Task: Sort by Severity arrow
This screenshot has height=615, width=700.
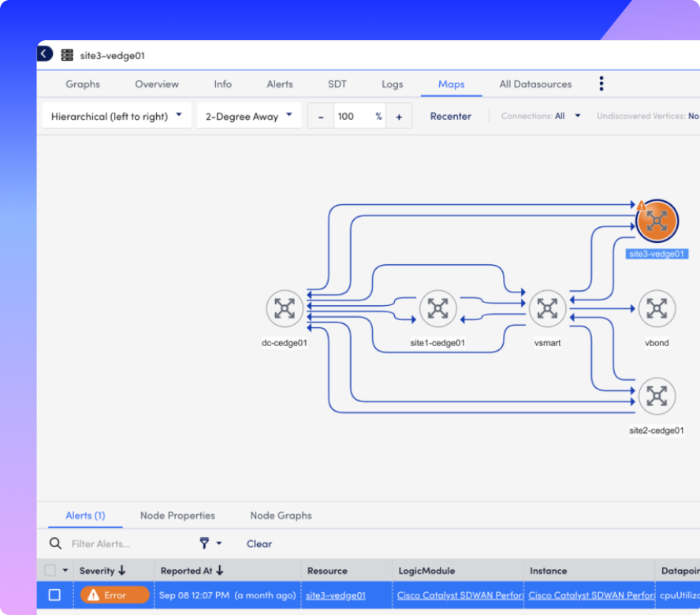Action: [122, 570]
